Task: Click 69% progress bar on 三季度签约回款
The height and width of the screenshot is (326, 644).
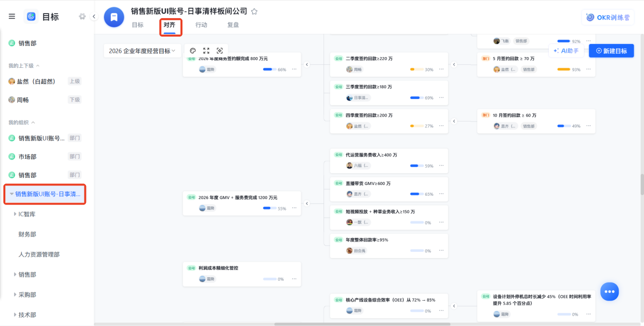Action: point(417,98)
